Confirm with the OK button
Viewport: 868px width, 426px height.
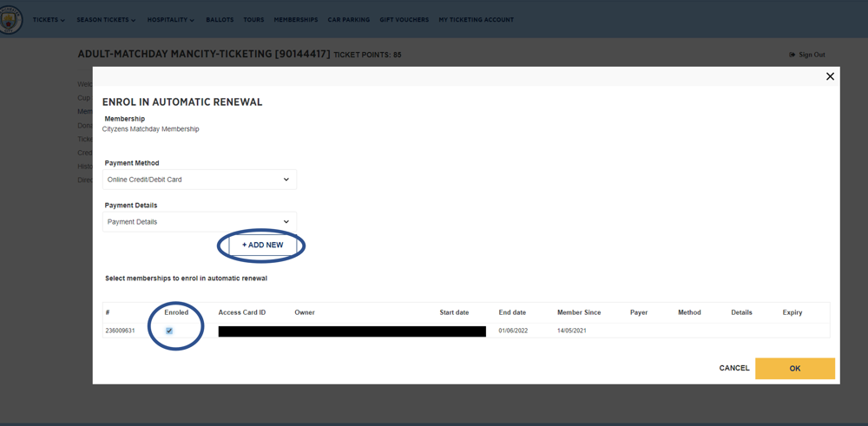click(x=795, y=369)
